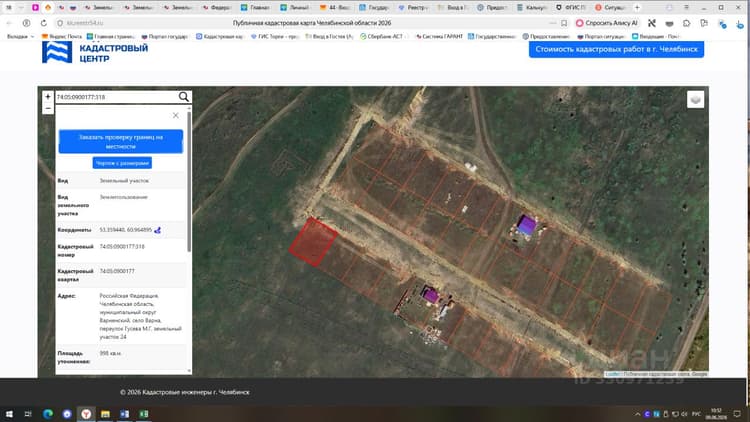Switch to the ФГИС browser tab
This screenshot has height=422, width=750.
pos(571,8)
